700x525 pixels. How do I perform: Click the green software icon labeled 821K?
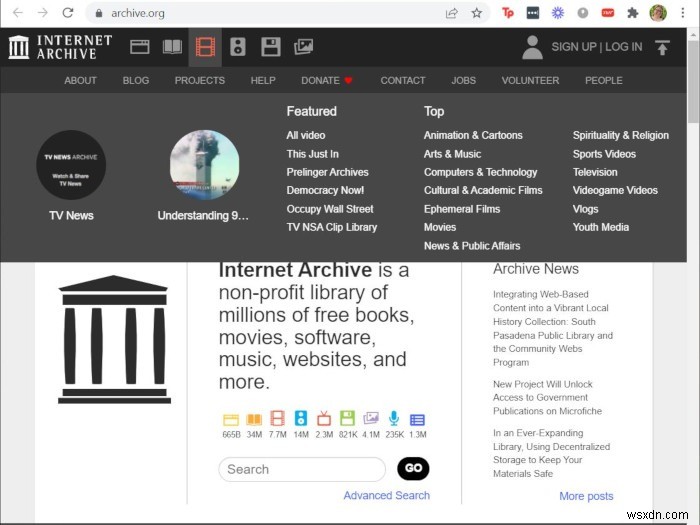pyautogui.click(x=347, y=418)
